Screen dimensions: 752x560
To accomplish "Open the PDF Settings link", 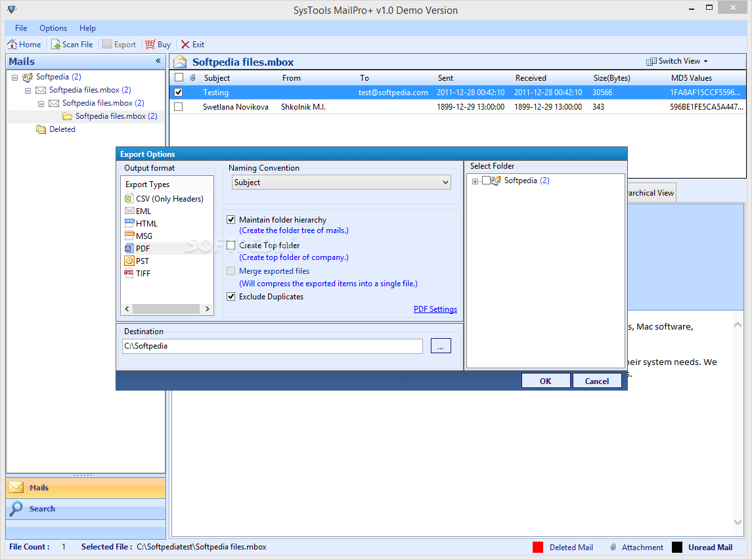I will click(435, 309).
